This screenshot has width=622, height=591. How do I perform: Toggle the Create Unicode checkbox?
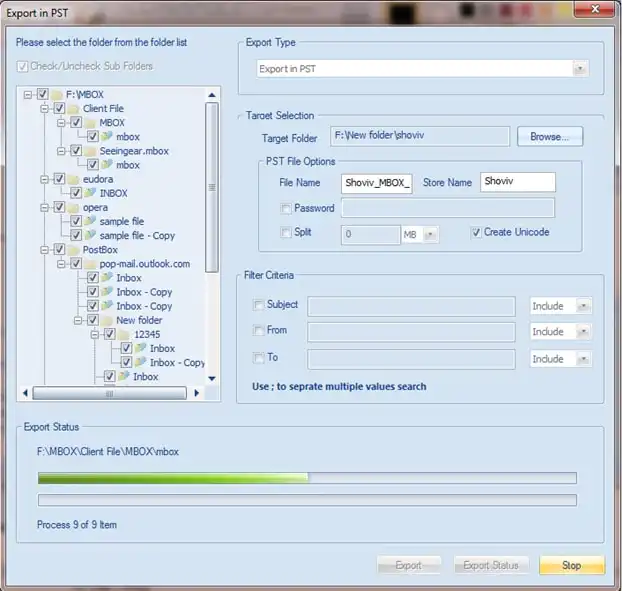tap(476, 232)
